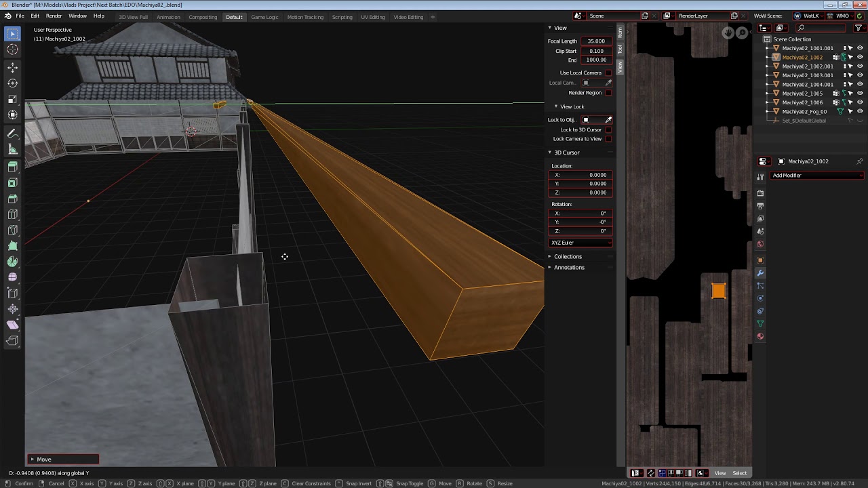The height and width of the screenshot is (488, 868).
Task: Collapse the View panel in the sidebar
Action: tap(550, 28)
